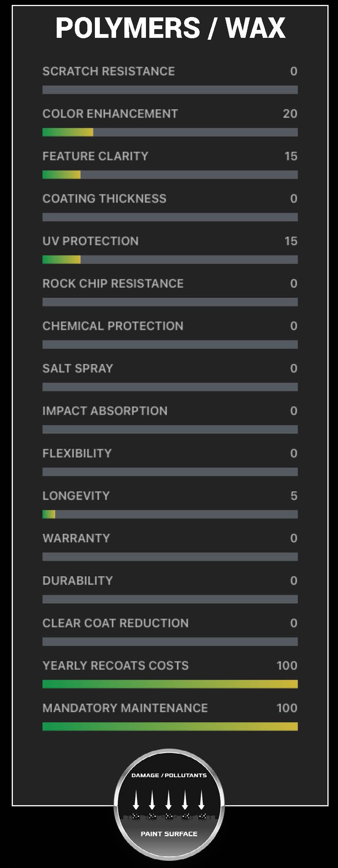This screenshot has width=338, height=868.
Task: Click the Coating Thickness label
Action: tap(104, 199)
